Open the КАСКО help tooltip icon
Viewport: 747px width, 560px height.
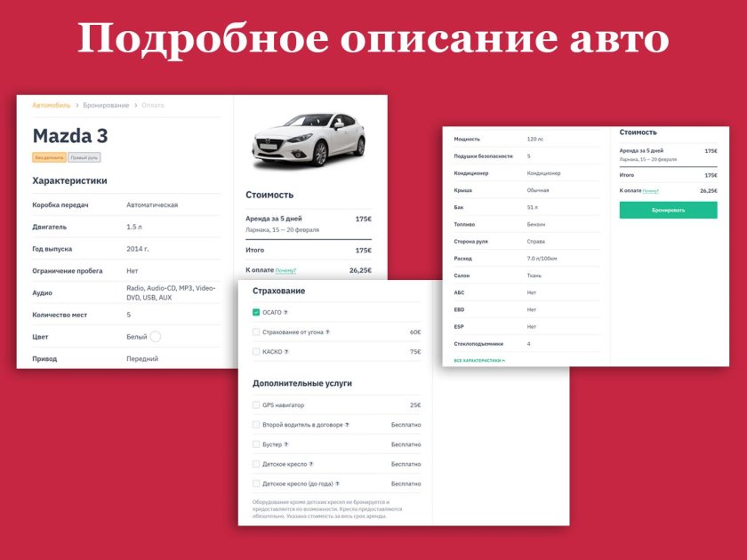point(285,350)
